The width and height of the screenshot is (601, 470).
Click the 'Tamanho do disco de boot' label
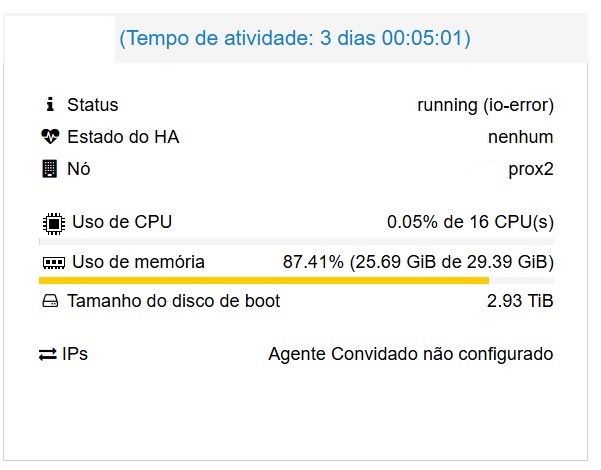(x=174, y=301)
